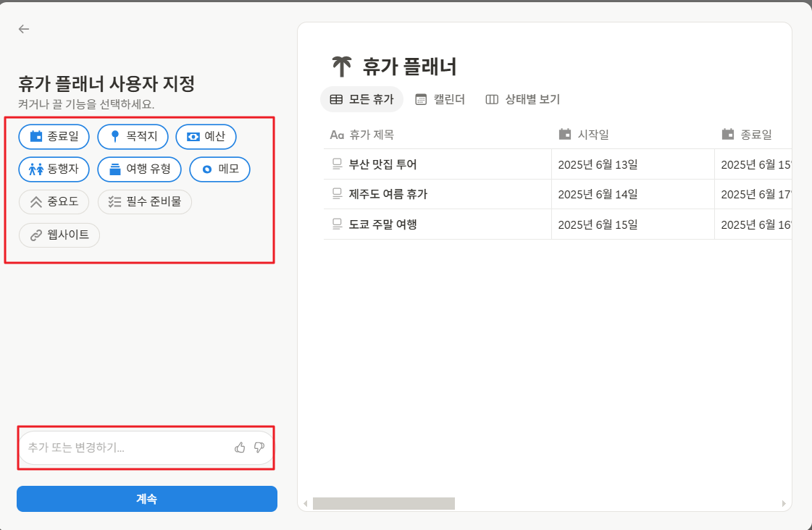Toggle the 동행자 feature pill
The image size is (812, 530).
53,169
